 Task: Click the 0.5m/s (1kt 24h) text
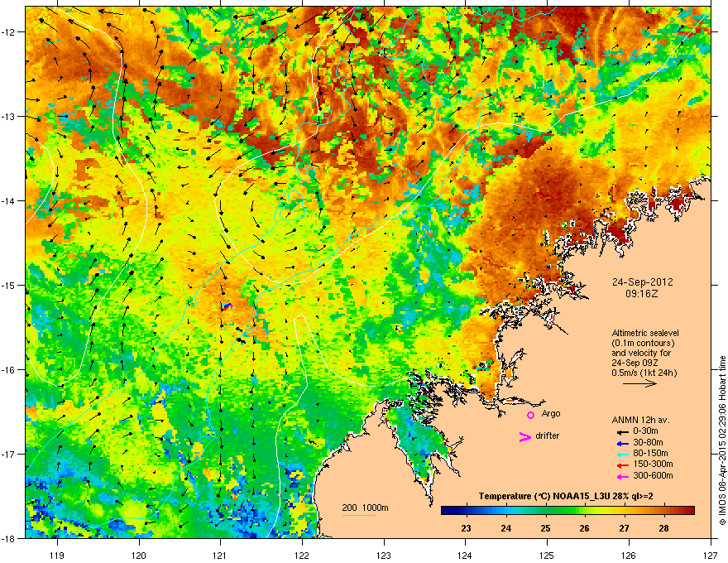tap(644, 373)
